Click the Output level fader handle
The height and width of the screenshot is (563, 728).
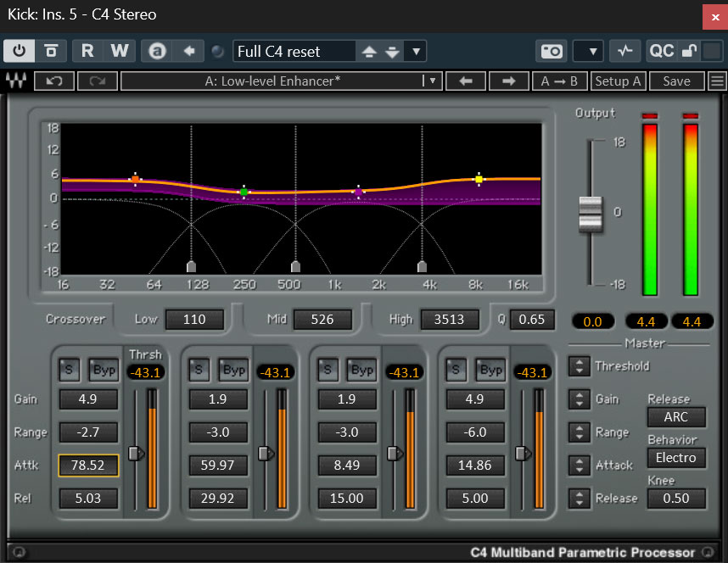tap(590, 213)
